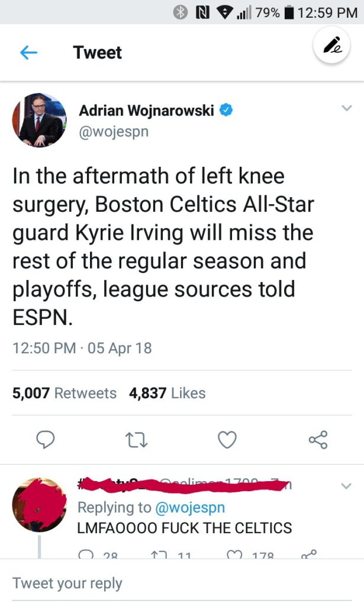
Task: Reply to Wojnarowski's tweet with speech bubble
Action: click(x=47, y=440)
